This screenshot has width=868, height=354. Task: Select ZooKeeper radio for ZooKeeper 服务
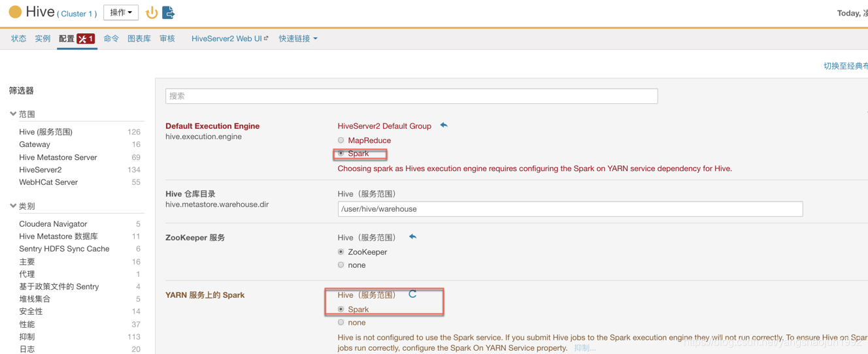(x=341, y=252)
